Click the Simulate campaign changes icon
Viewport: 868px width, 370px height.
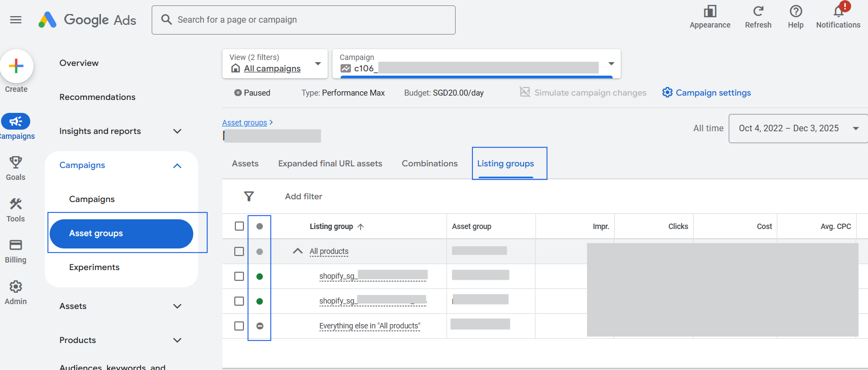pos(525,92)
